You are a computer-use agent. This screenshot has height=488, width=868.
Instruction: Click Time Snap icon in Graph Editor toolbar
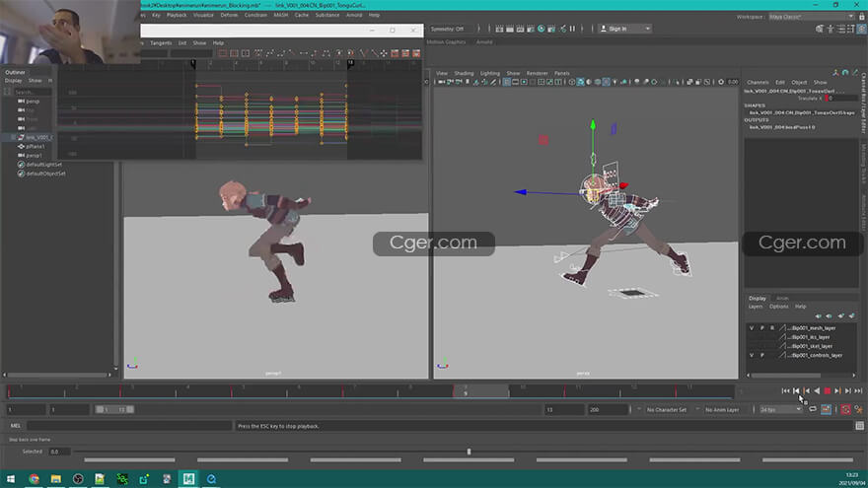tap(338, 53)
